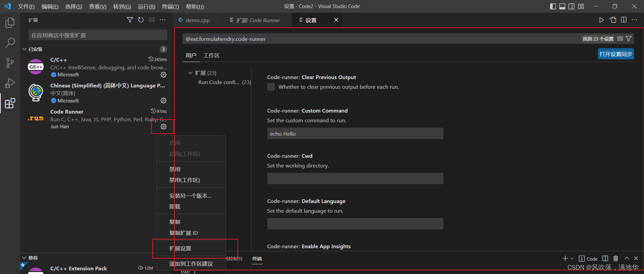Clear extensions search results icon

152,20
